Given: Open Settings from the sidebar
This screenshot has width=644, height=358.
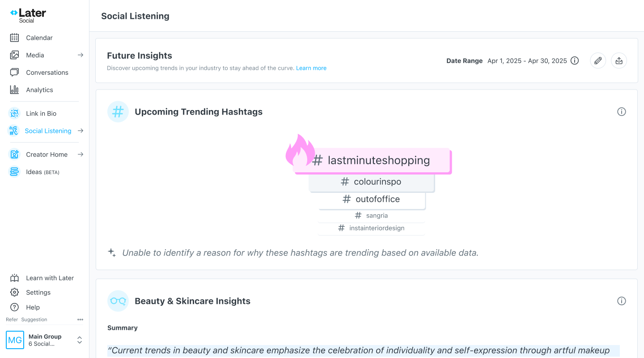Looking at the screenshot, I should tap(38, 292).
